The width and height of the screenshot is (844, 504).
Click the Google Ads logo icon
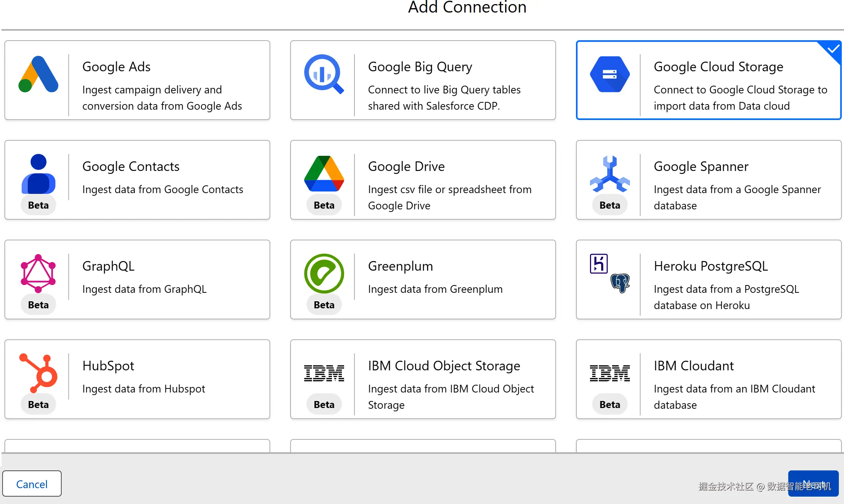[x=38, y=74]
